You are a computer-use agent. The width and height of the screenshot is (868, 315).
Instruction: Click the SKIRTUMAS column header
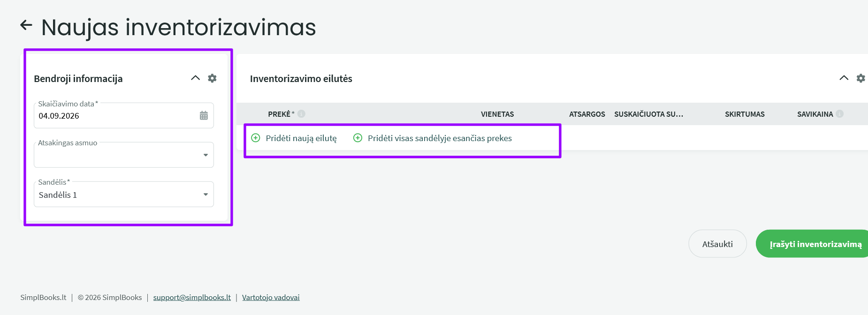tap(745, 114)
